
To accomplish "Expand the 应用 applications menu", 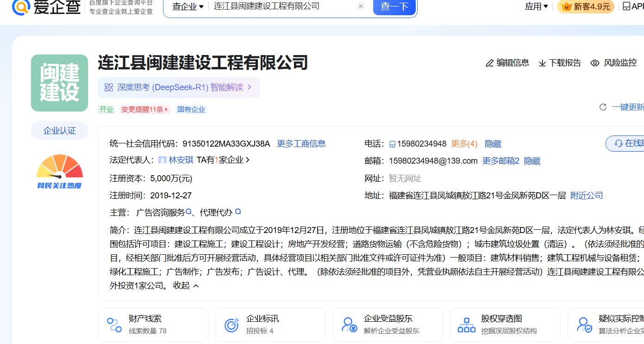I will coord(536,6).
